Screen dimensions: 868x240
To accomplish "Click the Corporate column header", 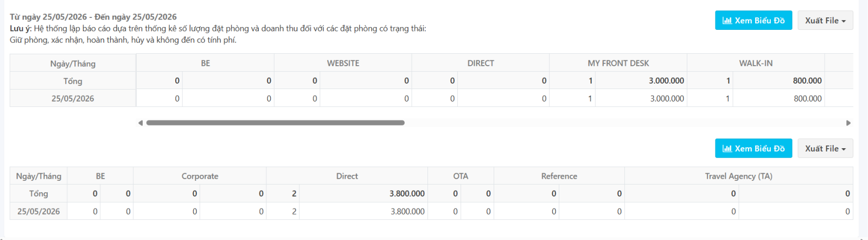I will (200, 176).
